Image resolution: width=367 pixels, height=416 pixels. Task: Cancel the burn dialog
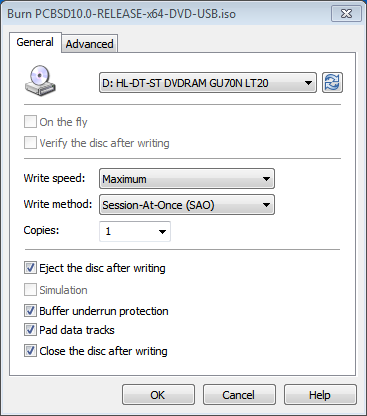click(x=239, y=395)
